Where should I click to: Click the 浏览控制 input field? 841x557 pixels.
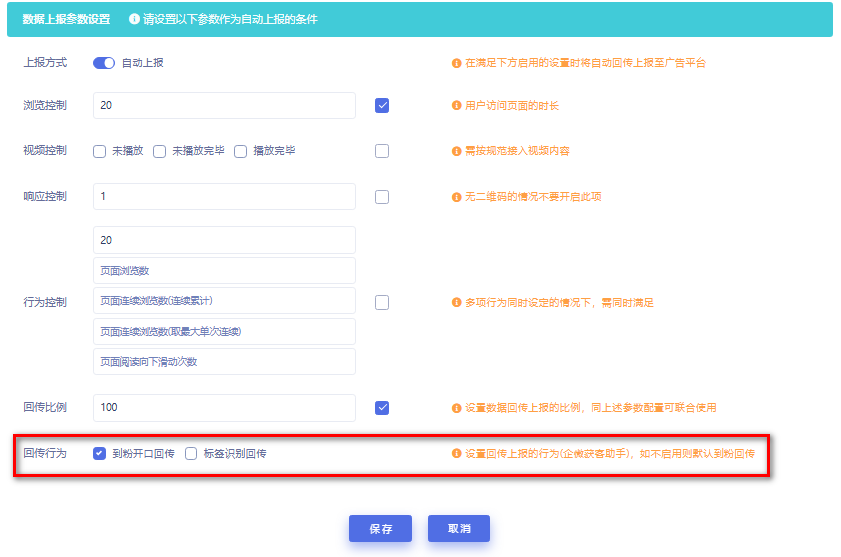(x=224, y=105)
